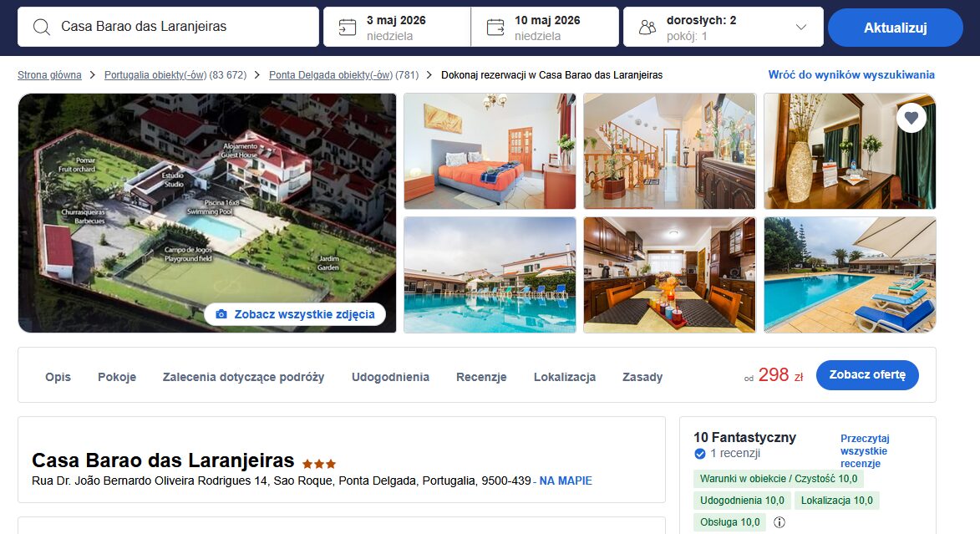Viewport: 980px width, 534px height.
Task: Open the check-in calendar icon
Action: point(347,27)
